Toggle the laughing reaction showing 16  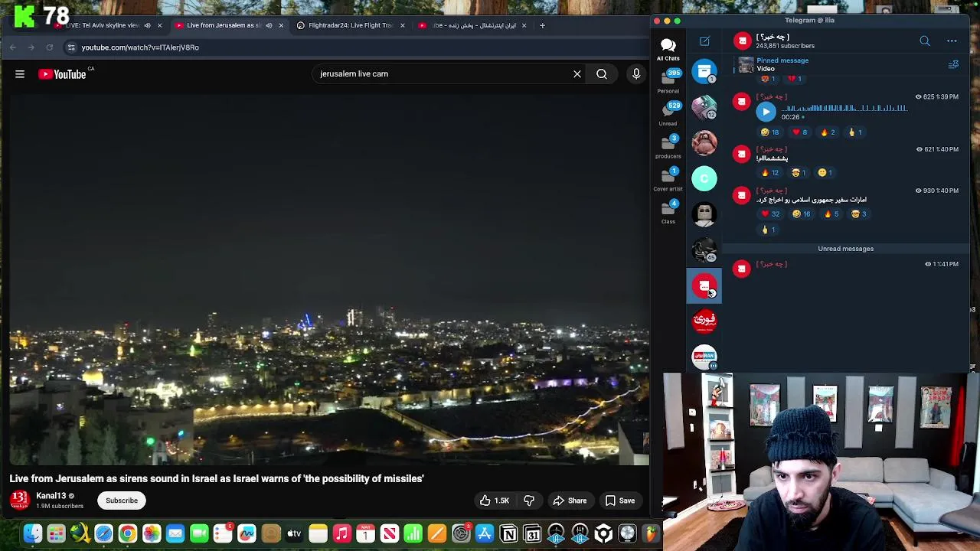pos(802,214)
